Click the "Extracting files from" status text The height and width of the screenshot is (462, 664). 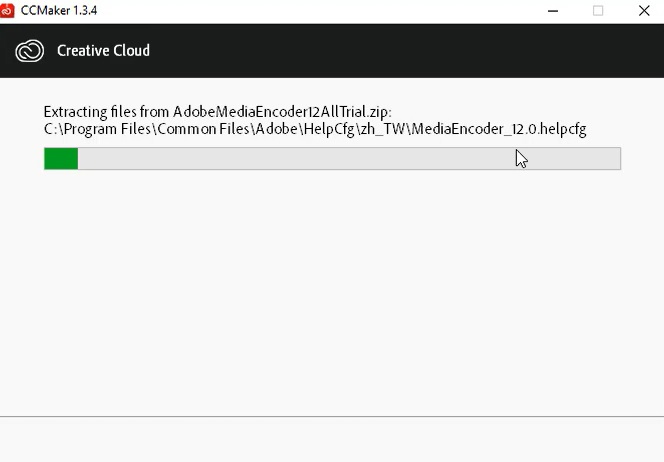[x=107, y=112]
